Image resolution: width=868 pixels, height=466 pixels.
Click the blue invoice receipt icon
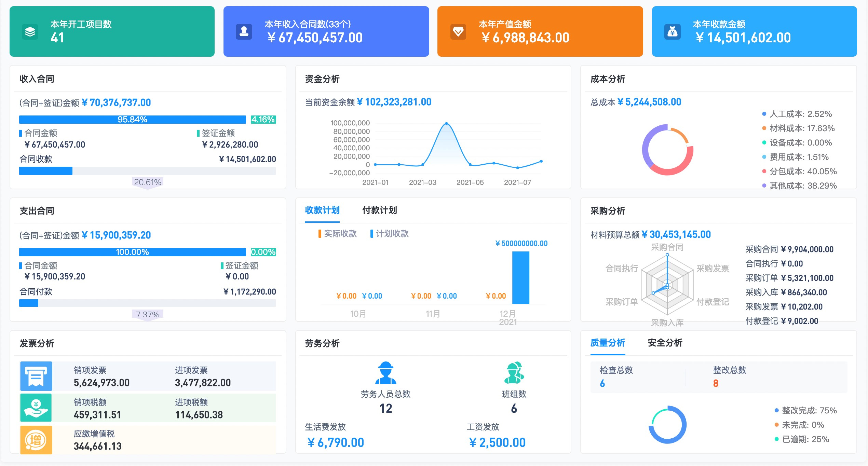coord(36,376)
